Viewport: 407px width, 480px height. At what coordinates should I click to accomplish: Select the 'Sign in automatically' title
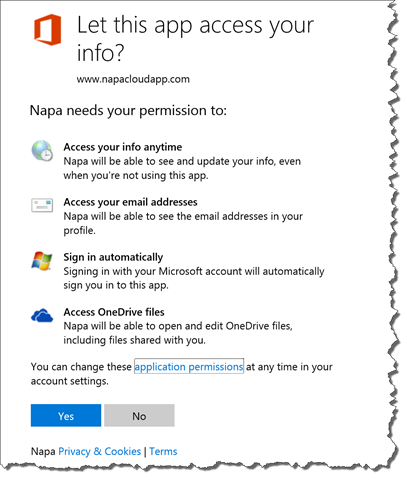113,257
